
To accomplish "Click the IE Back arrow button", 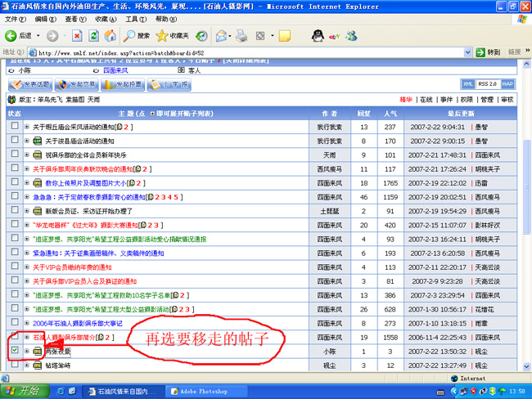I will [11, 36].
